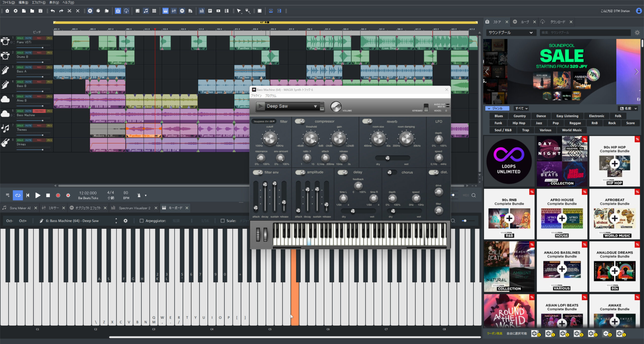Toggle the compressor switch in Bass Machine

[300, 121]
